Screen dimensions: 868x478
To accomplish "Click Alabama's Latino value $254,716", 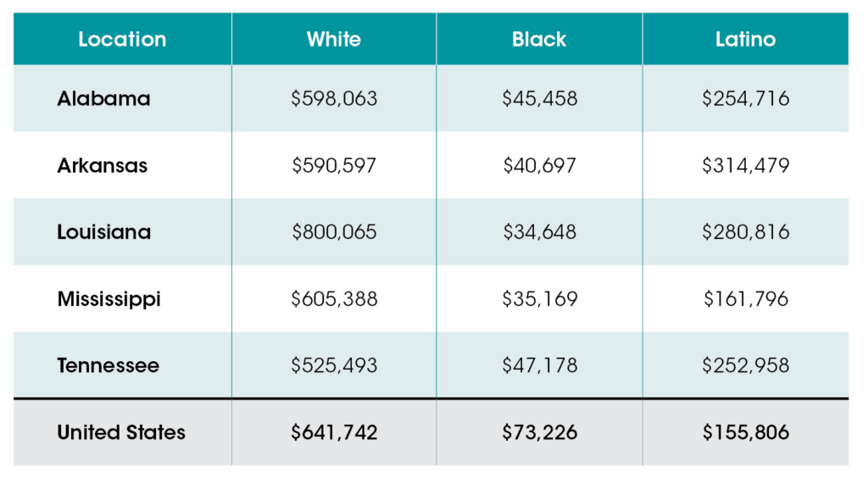I will click(745, 98).
